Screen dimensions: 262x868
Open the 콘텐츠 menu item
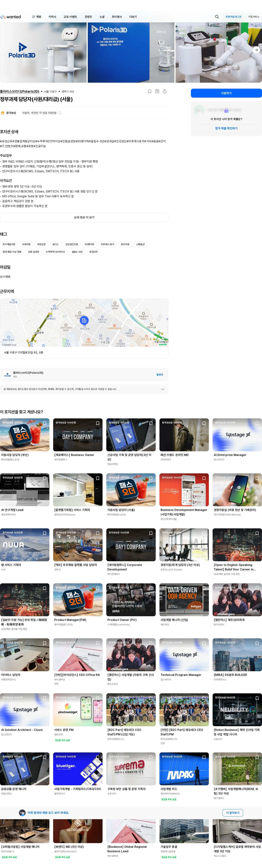(88, 17)
